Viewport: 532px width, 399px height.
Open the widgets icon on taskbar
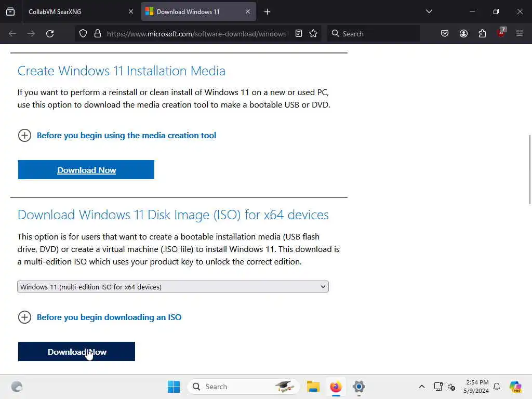17,387
